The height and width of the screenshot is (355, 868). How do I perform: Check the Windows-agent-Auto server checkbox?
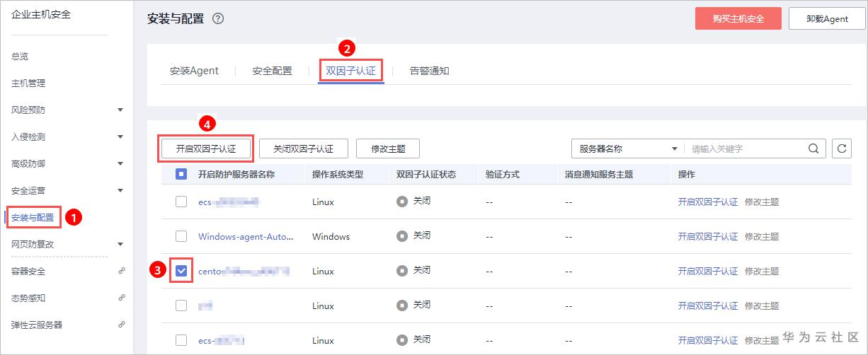tap(181, 236)
